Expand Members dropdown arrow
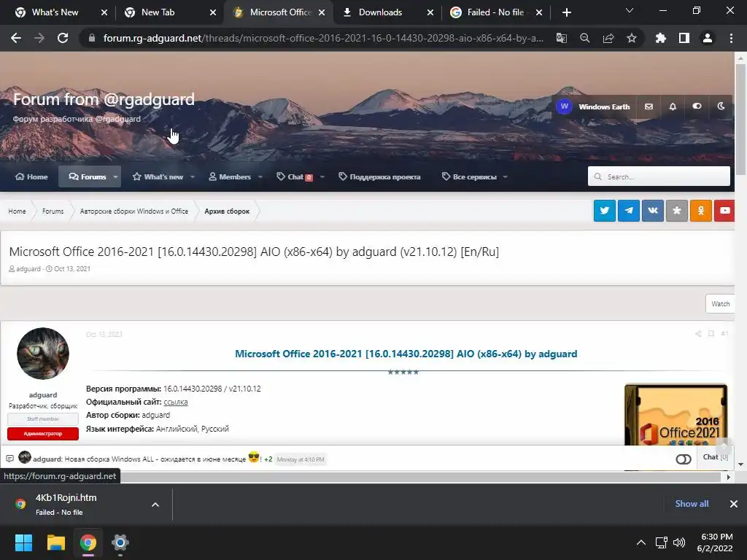This screenshot has width=747, height=560. click(x=260, y=176)
